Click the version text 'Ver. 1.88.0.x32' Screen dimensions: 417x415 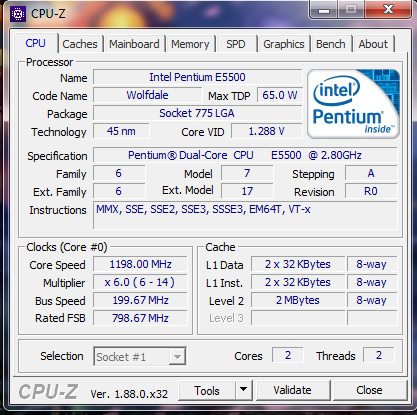(129, 394)
